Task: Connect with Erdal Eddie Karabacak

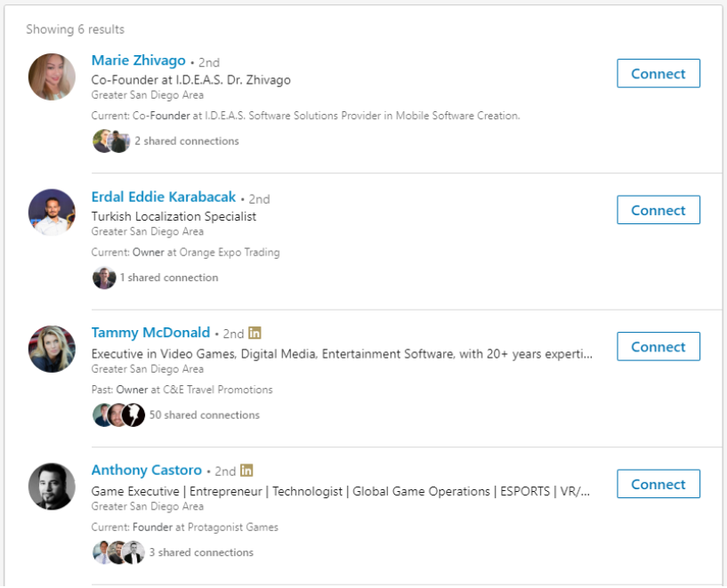Action: tap(658, 210)
